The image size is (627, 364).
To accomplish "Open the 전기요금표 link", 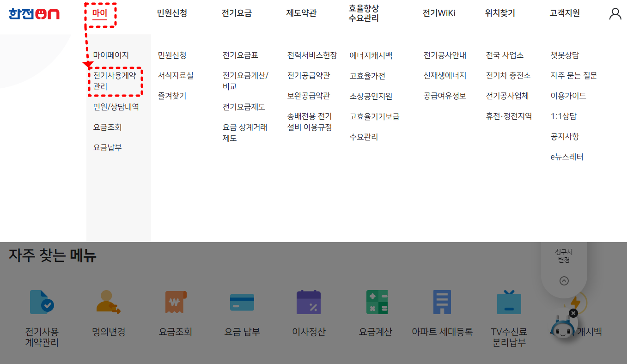I will click(x=239, y=55).
